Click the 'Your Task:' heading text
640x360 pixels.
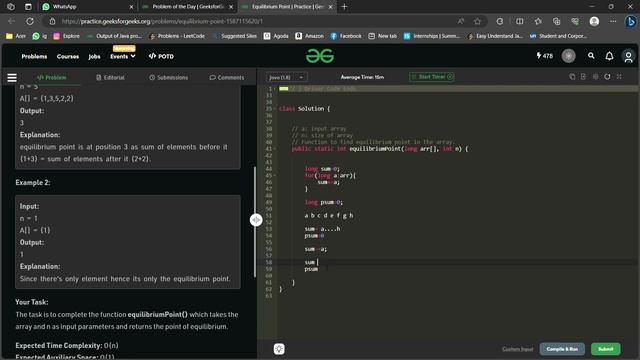click(31, 302)
